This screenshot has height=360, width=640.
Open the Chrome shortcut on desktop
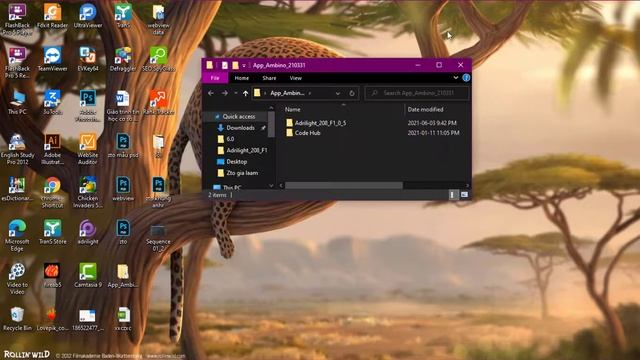(x=52, y=192)
